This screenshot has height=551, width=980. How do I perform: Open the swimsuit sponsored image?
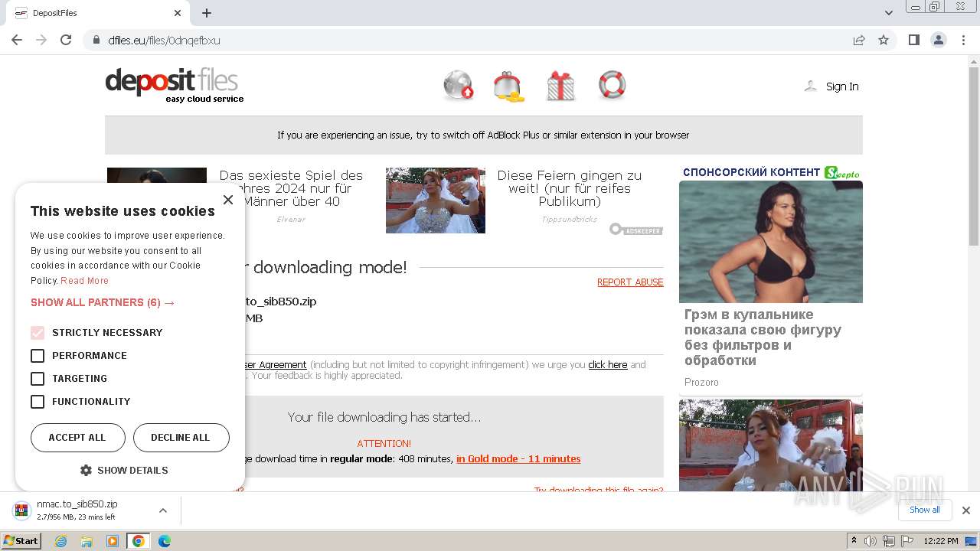[771, 242]
